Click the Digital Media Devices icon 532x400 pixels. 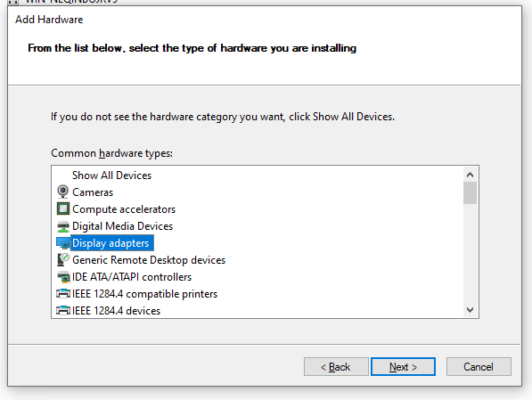pos(62,226)
